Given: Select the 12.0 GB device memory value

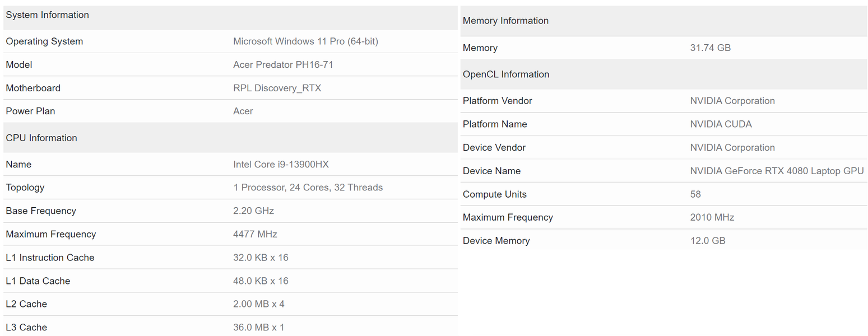Looking at the screenshot, I should [707, 241].
